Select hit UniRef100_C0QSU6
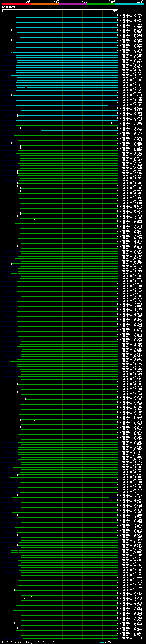Viewport: 146px width, 644px height. pyautogui.click(x=131, y=399)
